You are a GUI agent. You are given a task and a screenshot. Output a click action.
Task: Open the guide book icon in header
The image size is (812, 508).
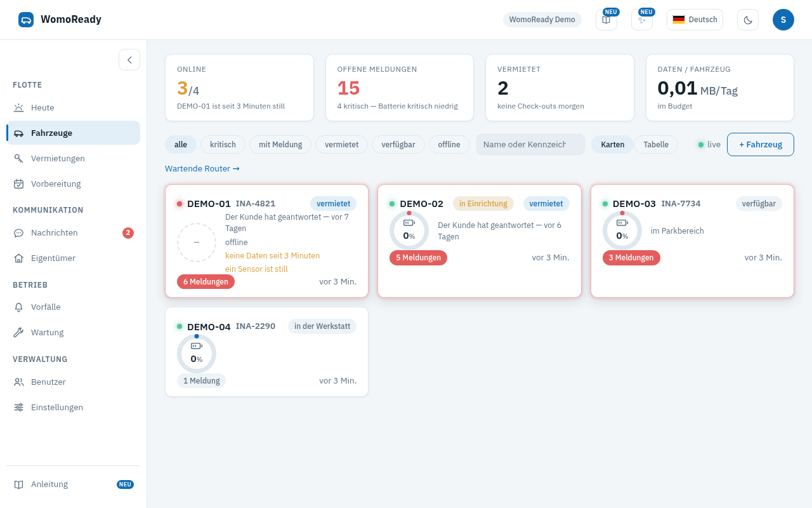pos(606,20)
